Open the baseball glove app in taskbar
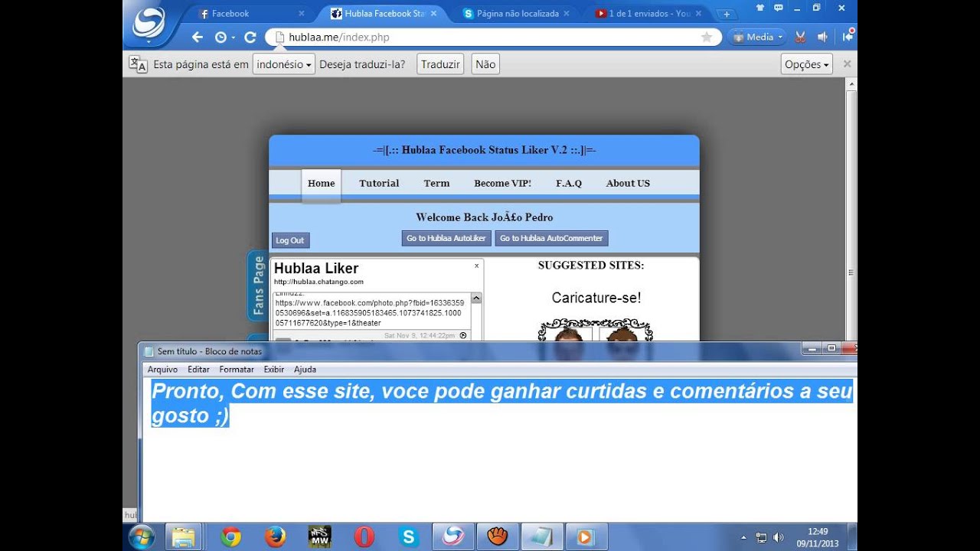980x551 pixels. click(x=498, y=537)
